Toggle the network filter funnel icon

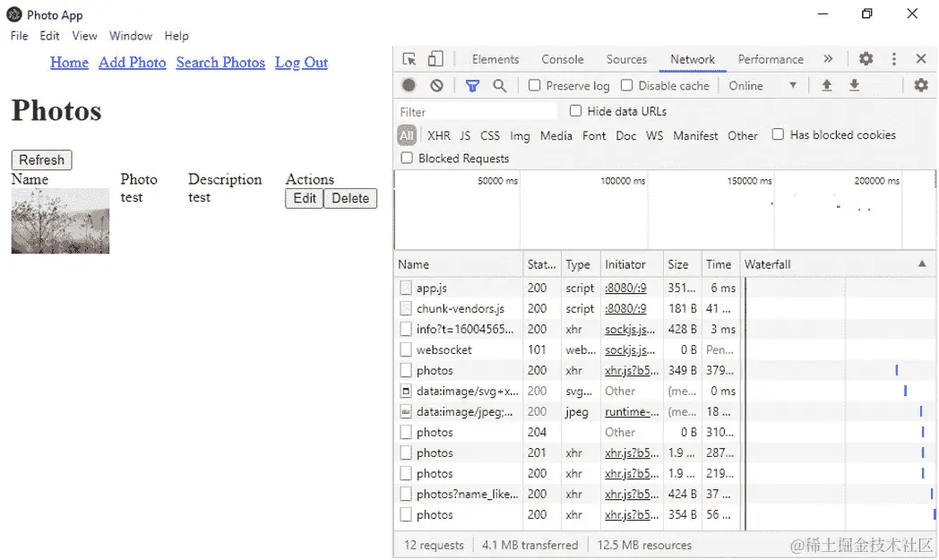[x=472, y=86]
